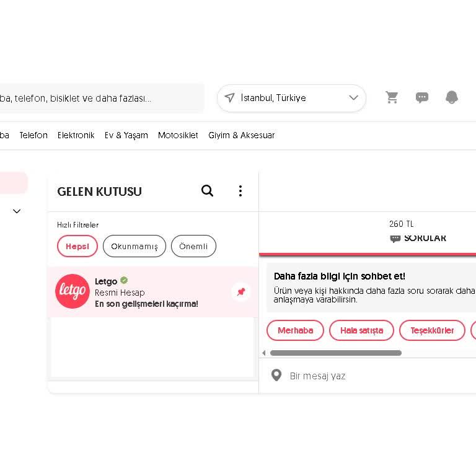Open the shopping cart icon

(392, 97)
